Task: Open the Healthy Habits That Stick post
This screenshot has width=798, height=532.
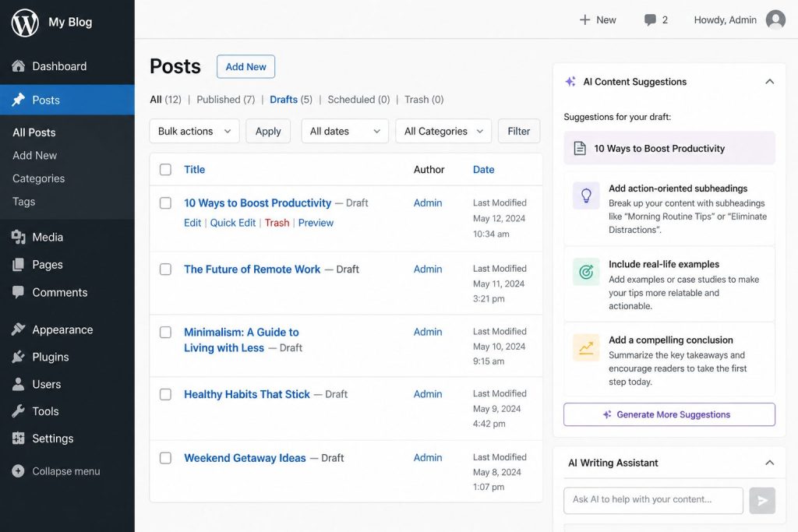Action: pos(247,394)
